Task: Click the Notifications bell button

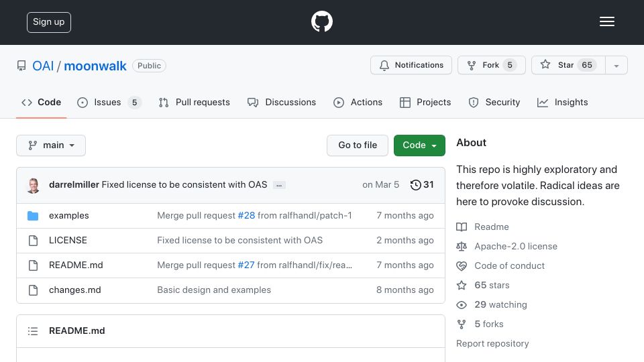Action: click(x=411, y=65)
